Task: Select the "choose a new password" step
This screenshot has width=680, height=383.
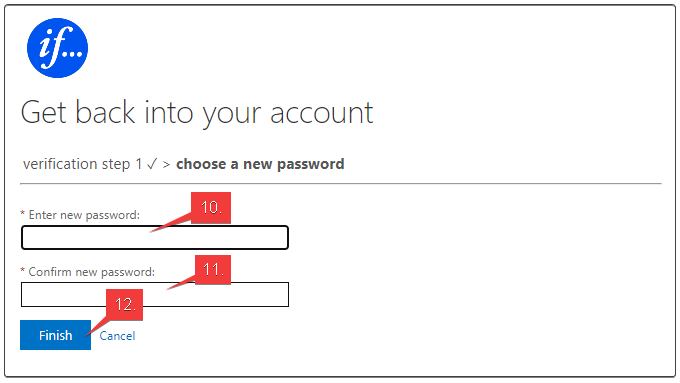Action: point(260,164)
